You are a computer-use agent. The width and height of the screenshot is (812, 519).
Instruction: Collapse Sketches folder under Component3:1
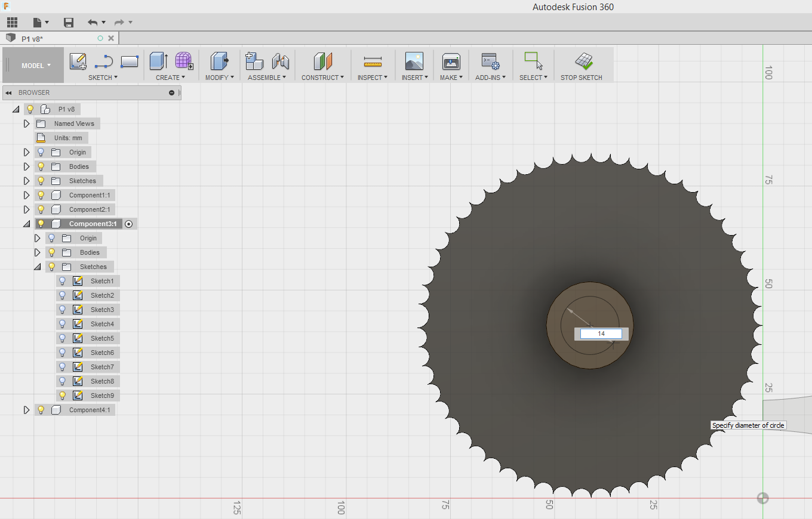37,267
